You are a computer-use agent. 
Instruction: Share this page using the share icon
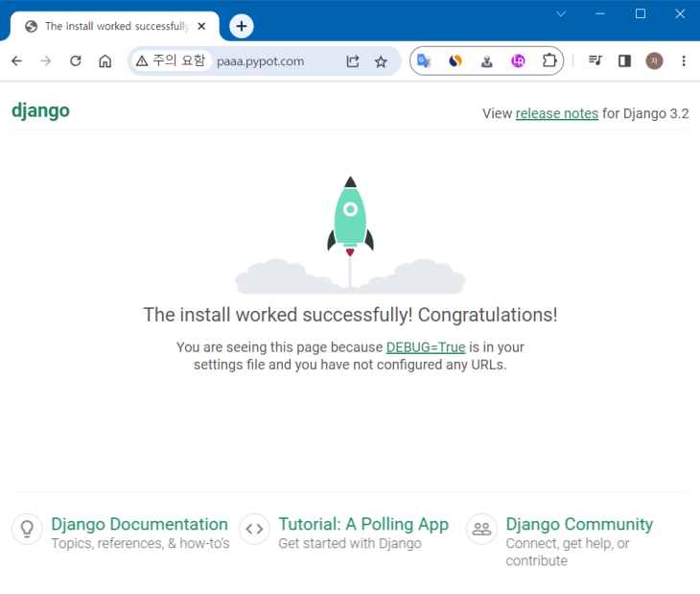pos(352,61)
